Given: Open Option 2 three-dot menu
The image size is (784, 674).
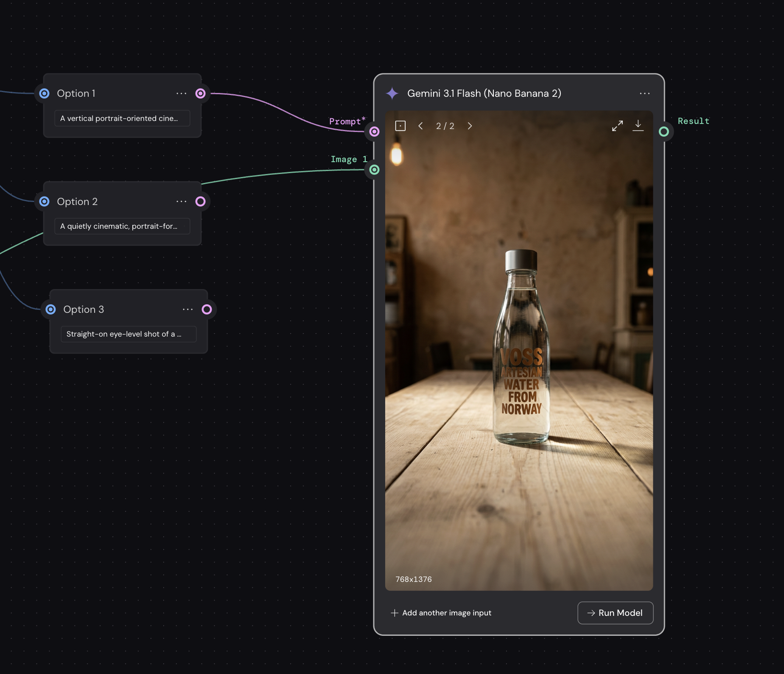Looking at the screenshot, I should tap(182, 202).
